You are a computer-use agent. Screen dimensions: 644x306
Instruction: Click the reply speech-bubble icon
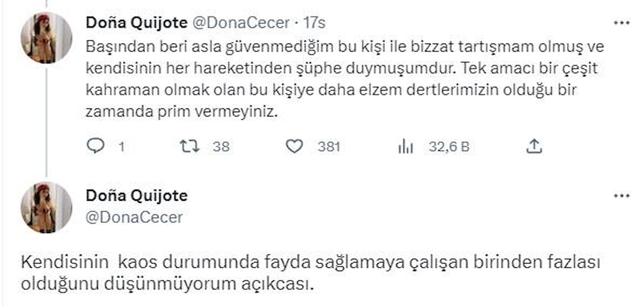point(94,146)
